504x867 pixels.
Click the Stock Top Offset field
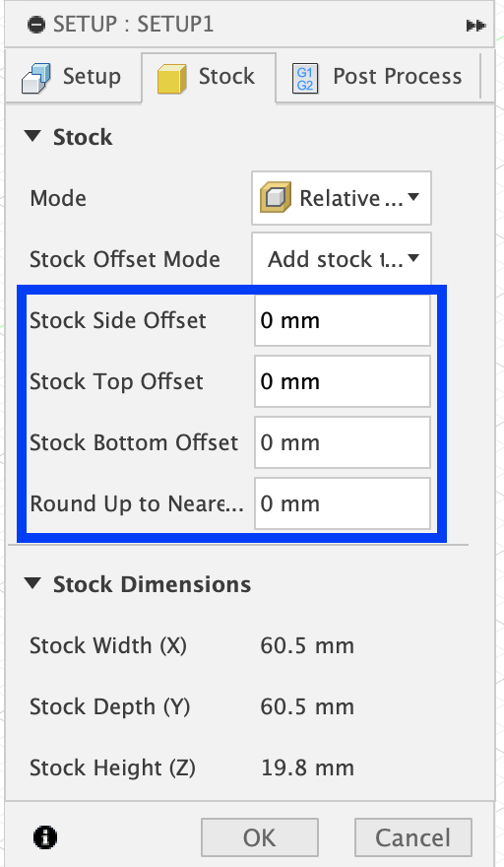coord(343,381)
